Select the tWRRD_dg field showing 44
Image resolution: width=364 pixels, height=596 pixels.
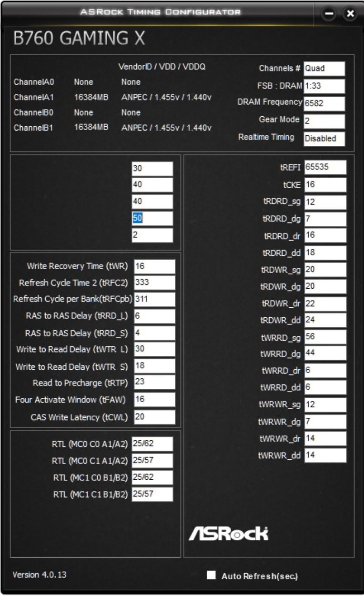coord(325,354)
